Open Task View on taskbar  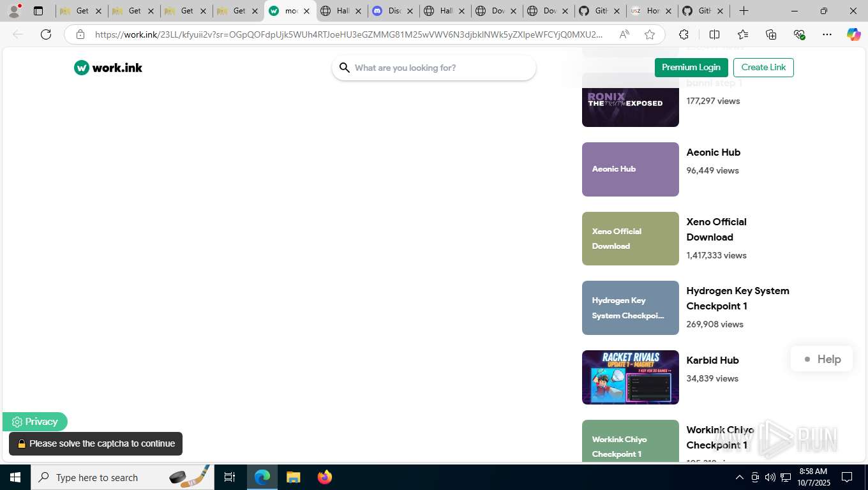[x=230, y=477]
